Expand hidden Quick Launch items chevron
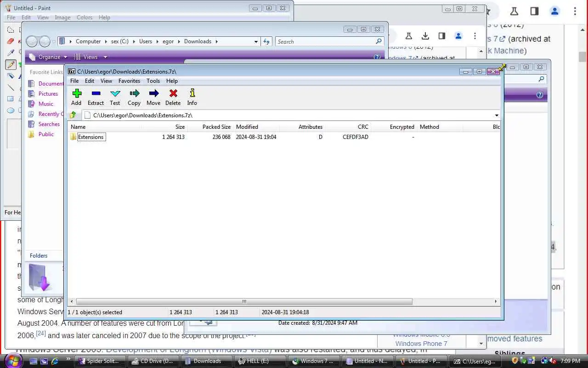 pos(68,359)
